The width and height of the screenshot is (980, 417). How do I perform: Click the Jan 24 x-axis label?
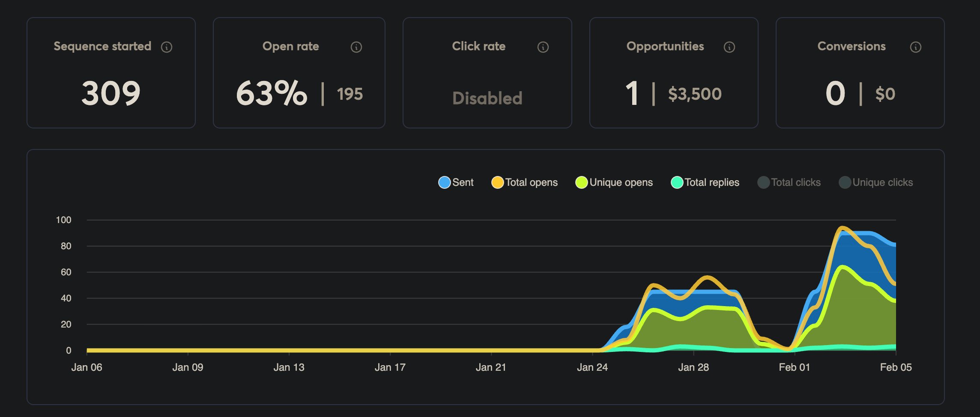(592, 367)
